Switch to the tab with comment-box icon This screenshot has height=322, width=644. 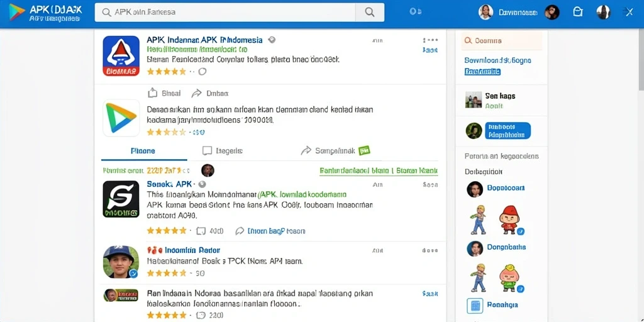222,151
